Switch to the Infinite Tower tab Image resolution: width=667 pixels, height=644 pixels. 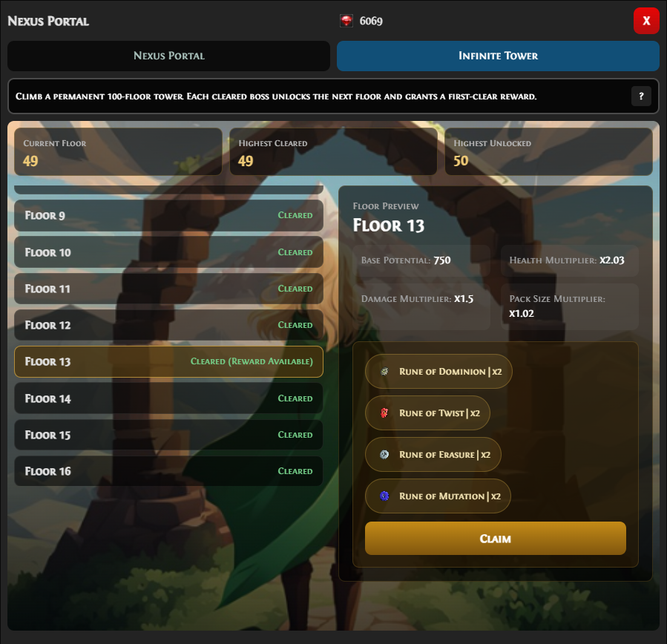pyautogui.click(x=498, y=56)
